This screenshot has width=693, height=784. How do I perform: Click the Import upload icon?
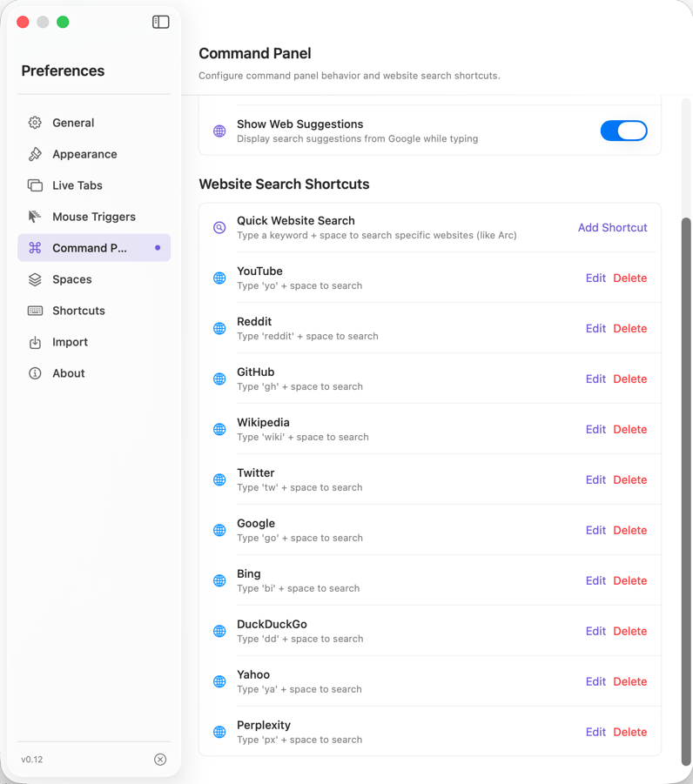click(x=35, y=342)
